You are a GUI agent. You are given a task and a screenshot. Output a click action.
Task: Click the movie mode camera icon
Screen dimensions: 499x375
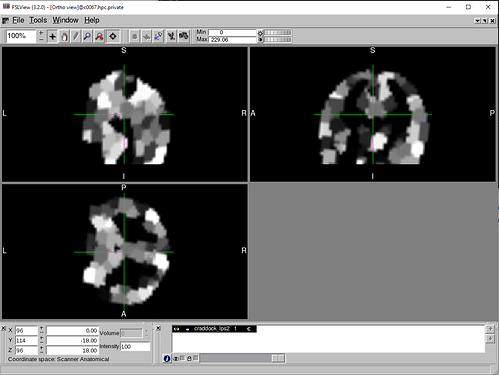point(184,36)
